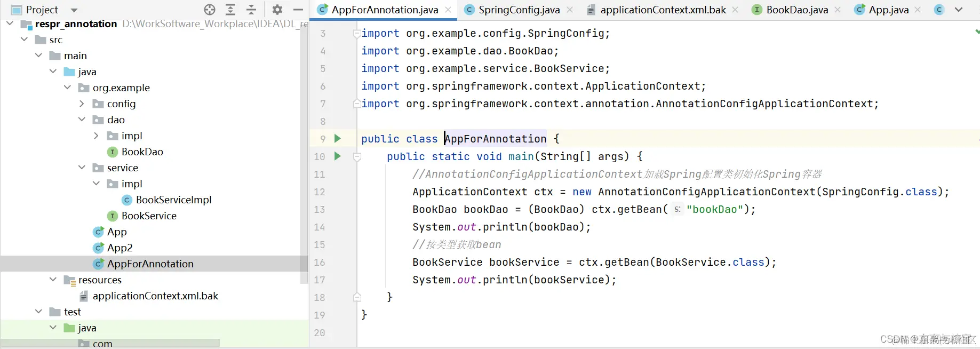
Task: Run class AppForAnnotation gutter icon
Action: point(337,139)
